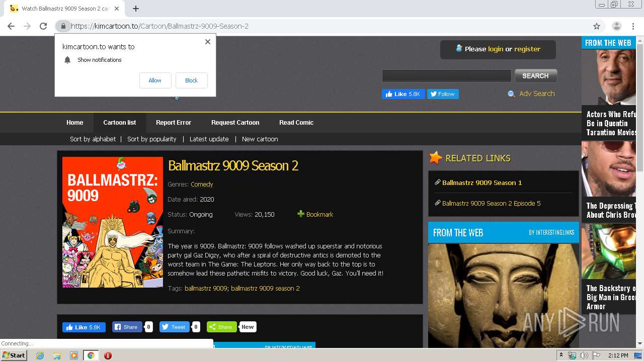
Task: Click bottom Facebook Like 5.8K button
Action: (84, 327)
